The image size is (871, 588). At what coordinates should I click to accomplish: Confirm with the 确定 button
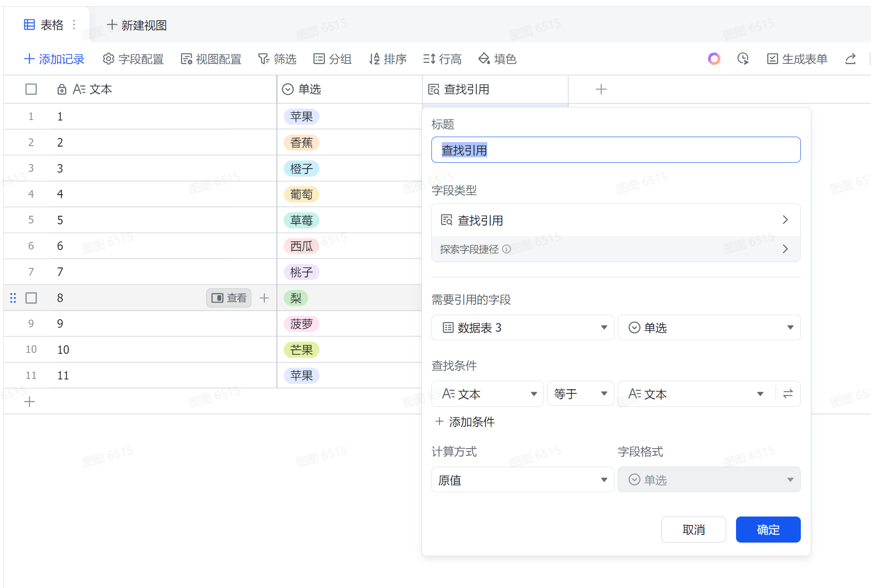click(x=768, y=530)
